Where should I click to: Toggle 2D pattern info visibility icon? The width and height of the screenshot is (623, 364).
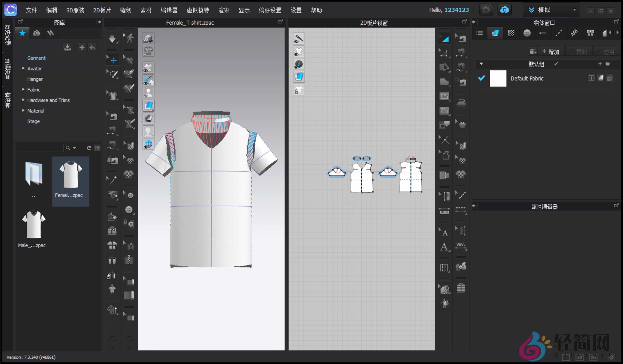tap(299, 64)
